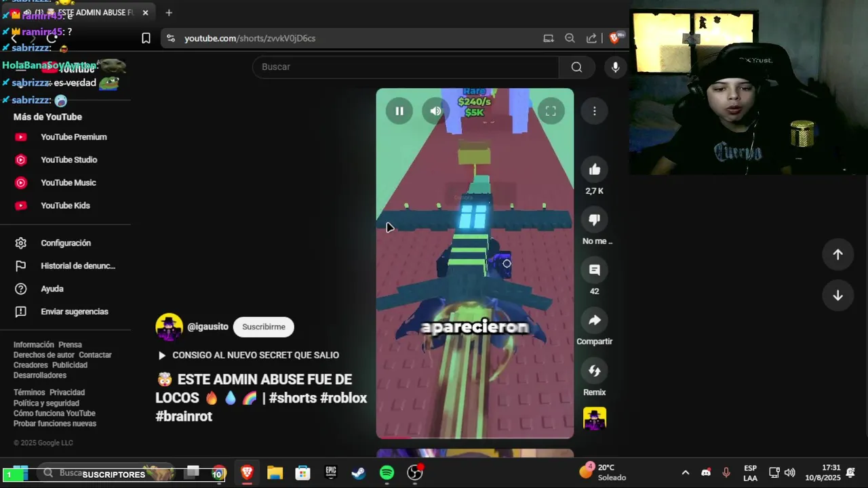Bookmark the page with bookmark icon
868x488 pixels.
pos(146,39)
